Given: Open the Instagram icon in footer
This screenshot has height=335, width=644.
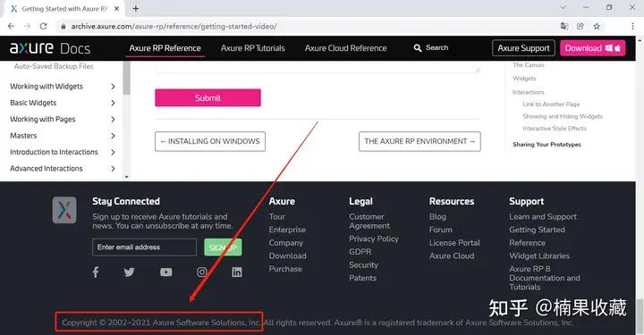Looking at the screenshot, I should coord(201,272).
